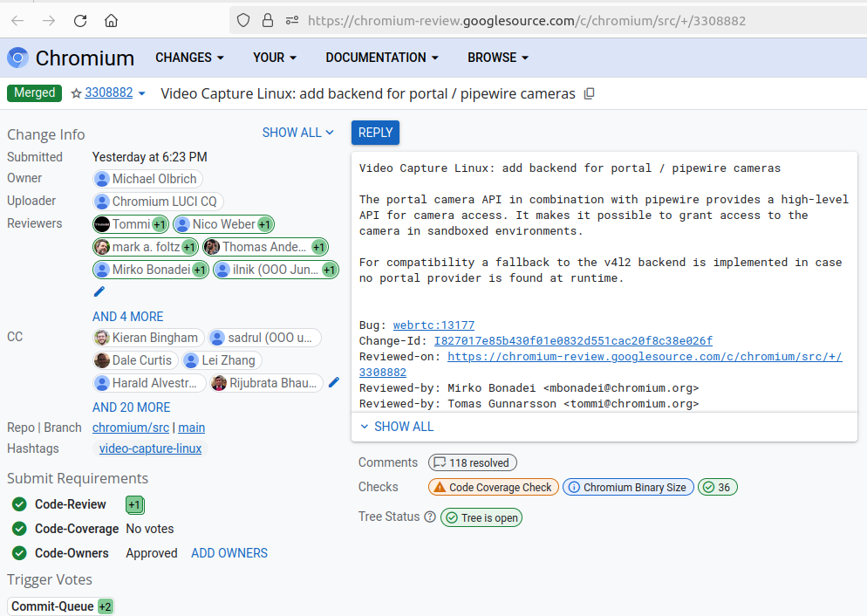Click the browser back arrow

point(17,21)
